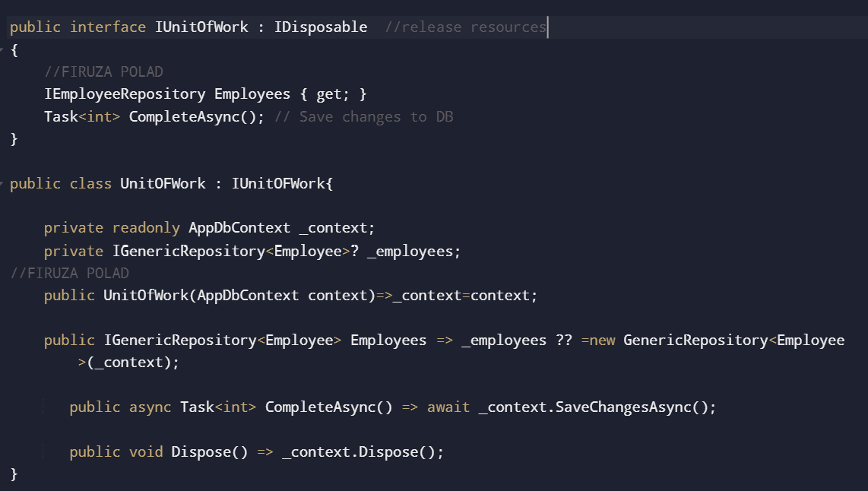Collapse the UnitOFWork class fold arrow
This screenshot has height=491, width=868.
(x=2, y=184)
